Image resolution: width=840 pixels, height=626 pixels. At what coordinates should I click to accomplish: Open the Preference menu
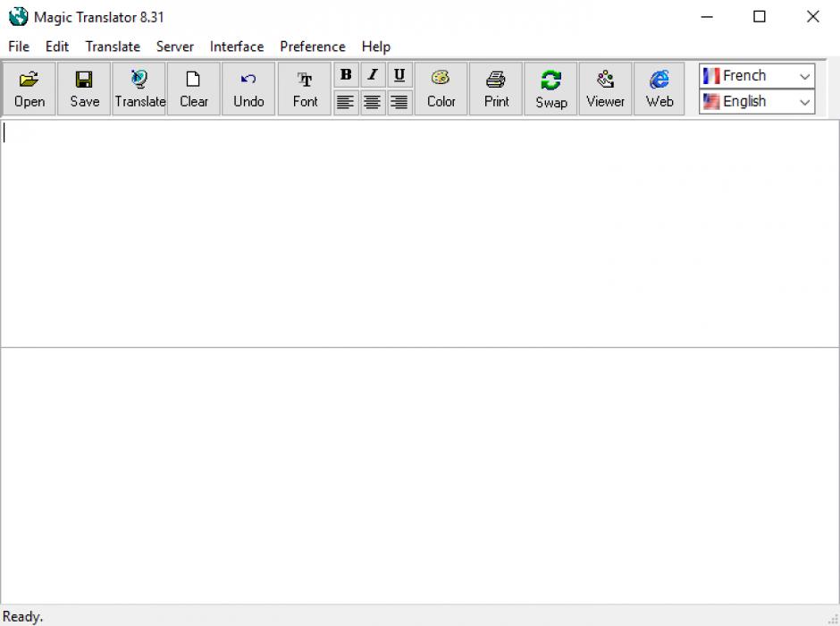coord(313,47)
